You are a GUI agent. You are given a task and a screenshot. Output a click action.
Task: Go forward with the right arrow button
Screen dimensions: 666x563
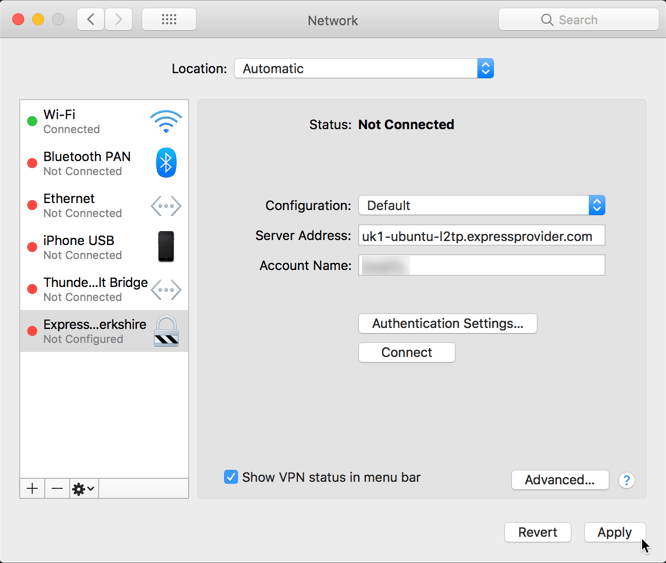coord(119,19)
